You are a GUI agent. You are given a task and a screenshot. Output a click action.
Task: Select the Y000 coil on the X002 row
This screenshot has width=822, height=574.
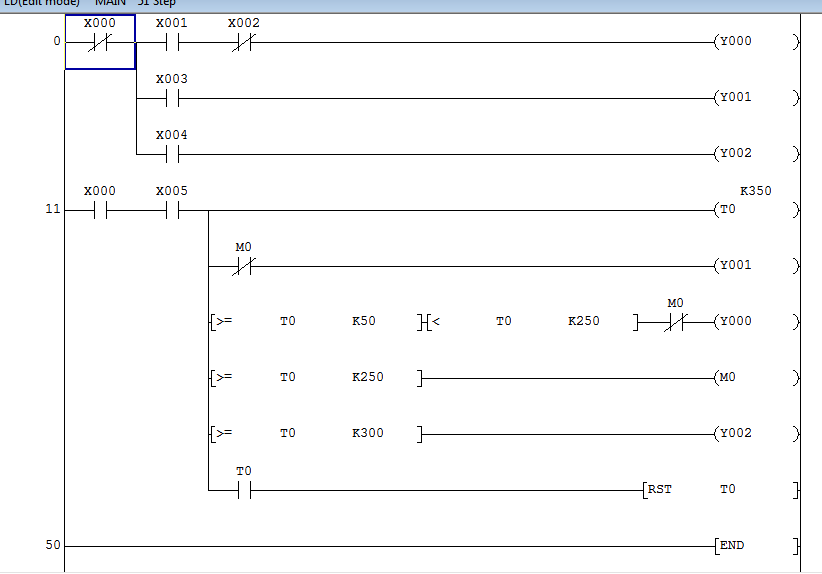[x=756, y=41]
